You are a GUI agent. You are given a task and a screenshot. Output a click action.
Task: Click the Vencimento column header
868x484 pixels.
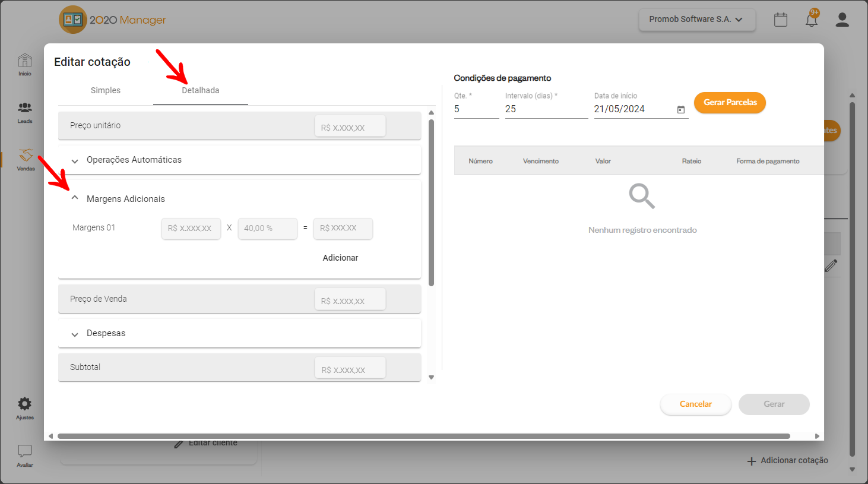pyautogui.click(x=540, y=162)
